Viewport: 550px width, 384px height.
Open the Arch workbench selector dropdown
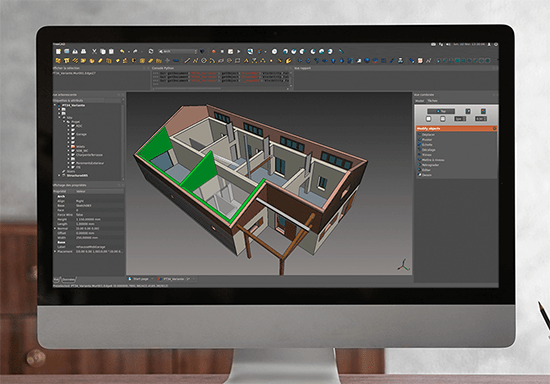point(178,52)
